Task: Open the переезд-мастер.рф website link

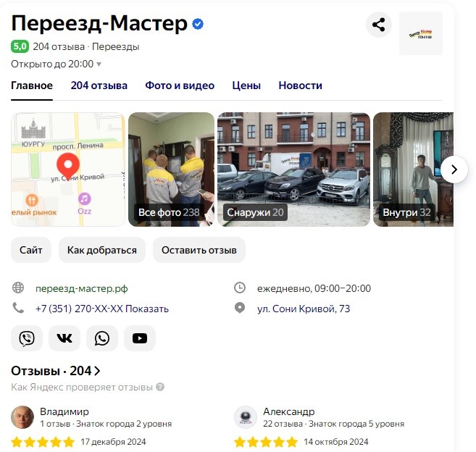Action: 82,288
